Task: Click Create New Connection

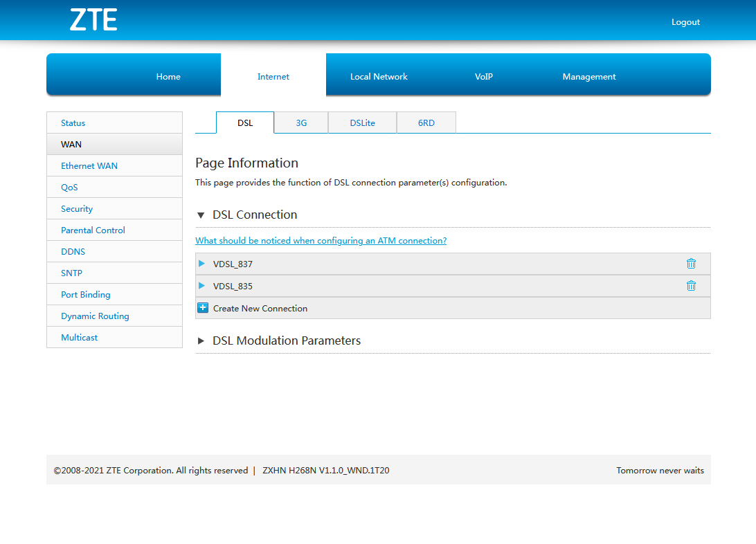Action: [260, 309]
